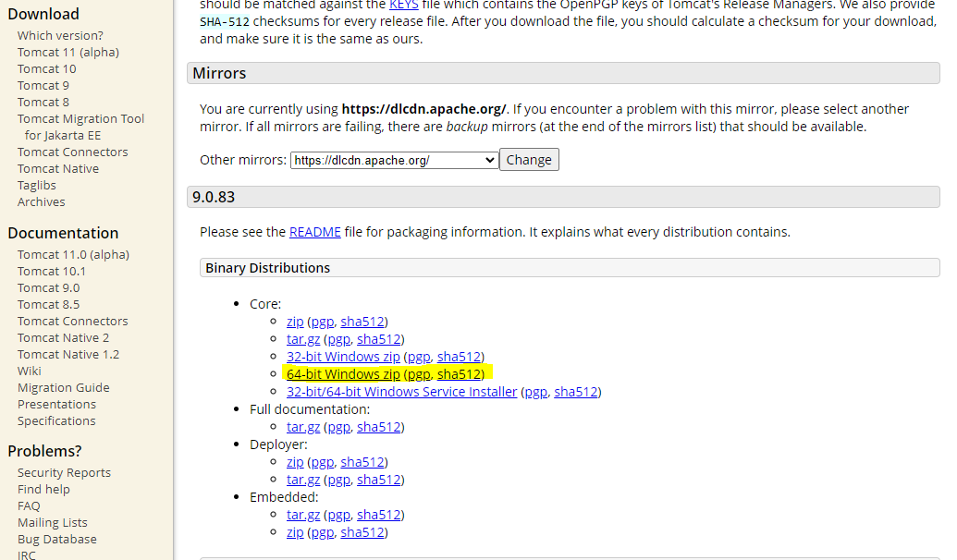Click the Download sidebar heading
The height and width of the screenshot is (560, 957).
point(43,14)
